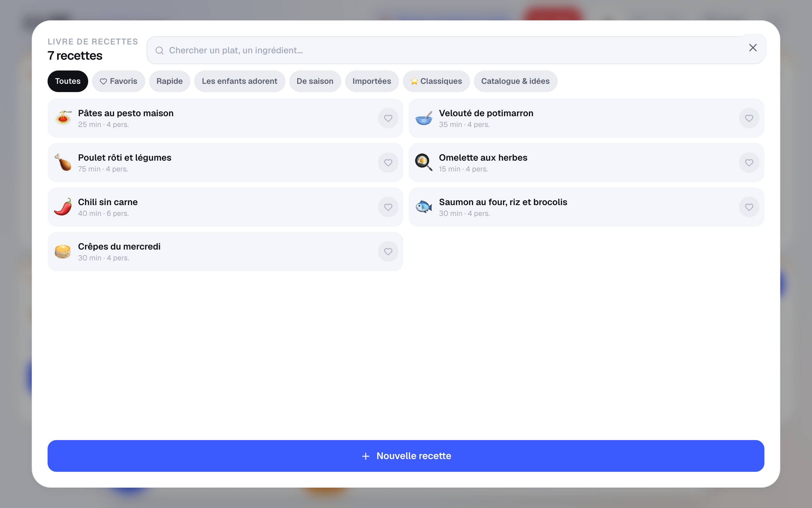This screenshot has width=812, height=508.
Task: Click the chicken drumstick icon
Action: pyautogui.click(x=63, y=162)
